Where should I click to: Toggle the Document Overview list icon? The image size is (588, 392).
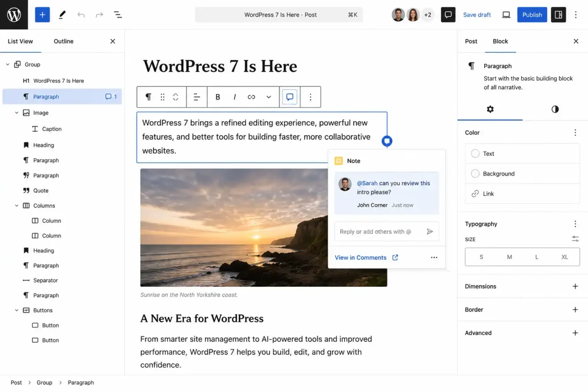[118, 15]
